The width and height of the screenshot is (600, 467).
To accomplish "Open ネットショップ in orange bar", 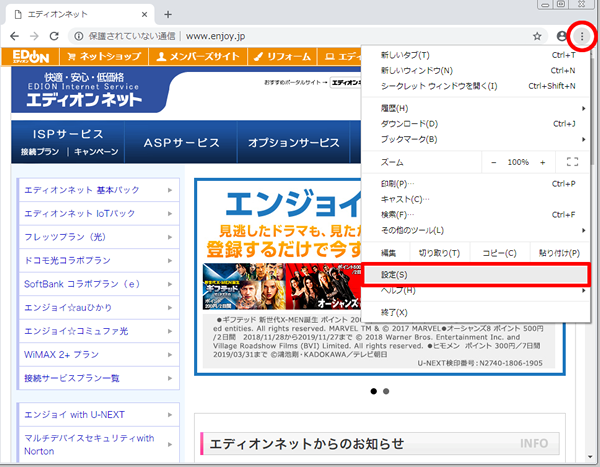I will [x=104, y=57].
